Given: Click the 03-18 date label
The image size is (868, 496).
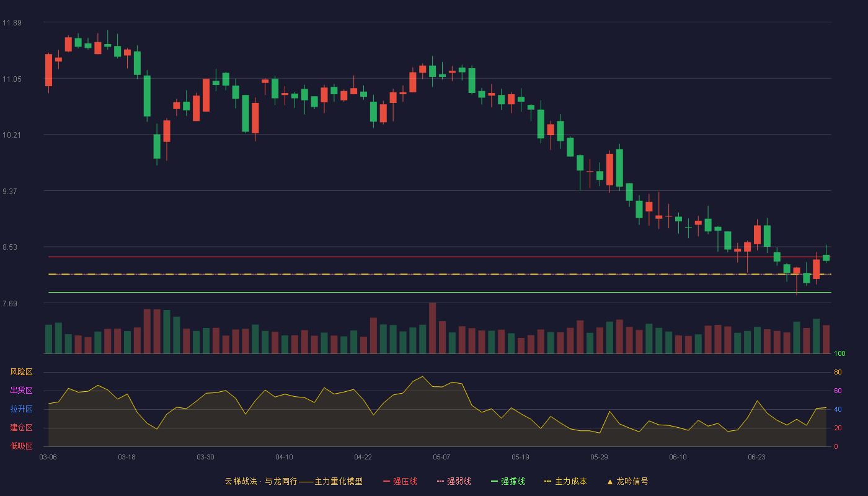Looking at the screenshot, I should (x=126, y=457).
